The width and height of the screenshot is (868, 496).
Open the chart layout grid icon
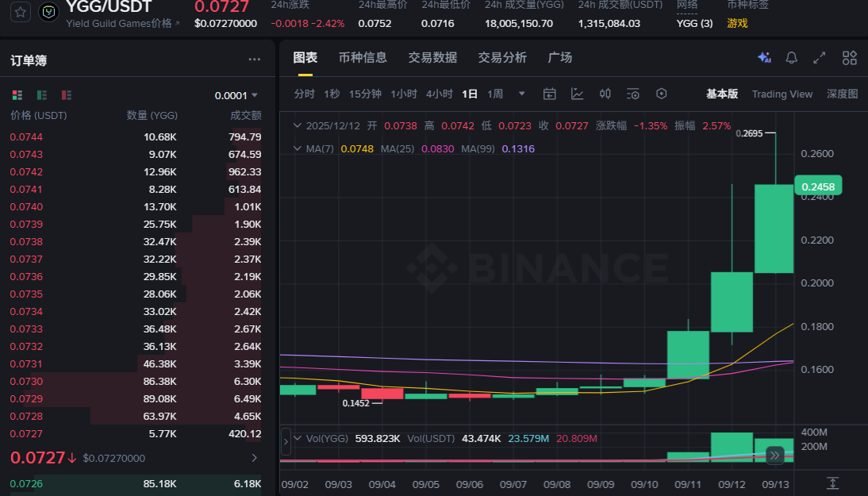(849, 58)
